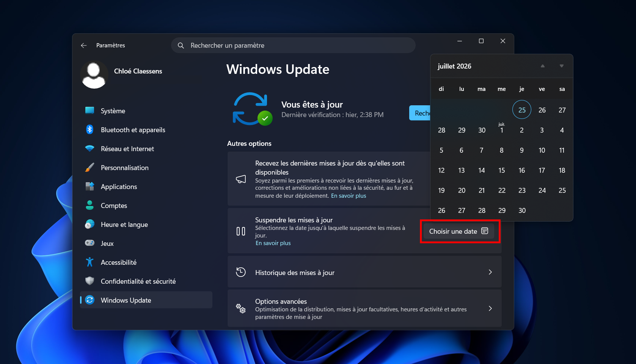Click the megaphone icon for latest updates

pos(241,179)
